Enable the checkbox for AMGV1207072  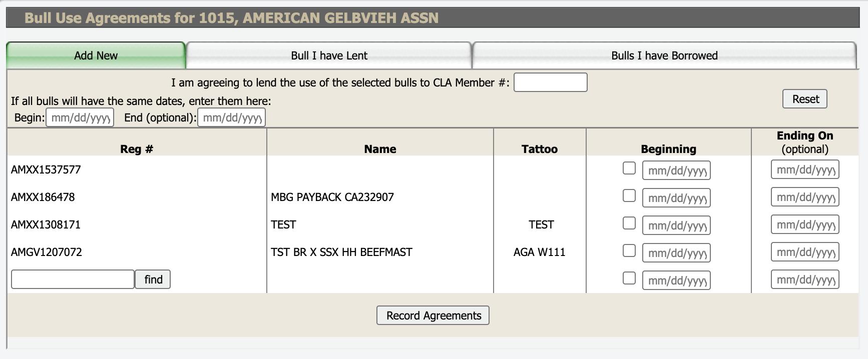point(629,251)
